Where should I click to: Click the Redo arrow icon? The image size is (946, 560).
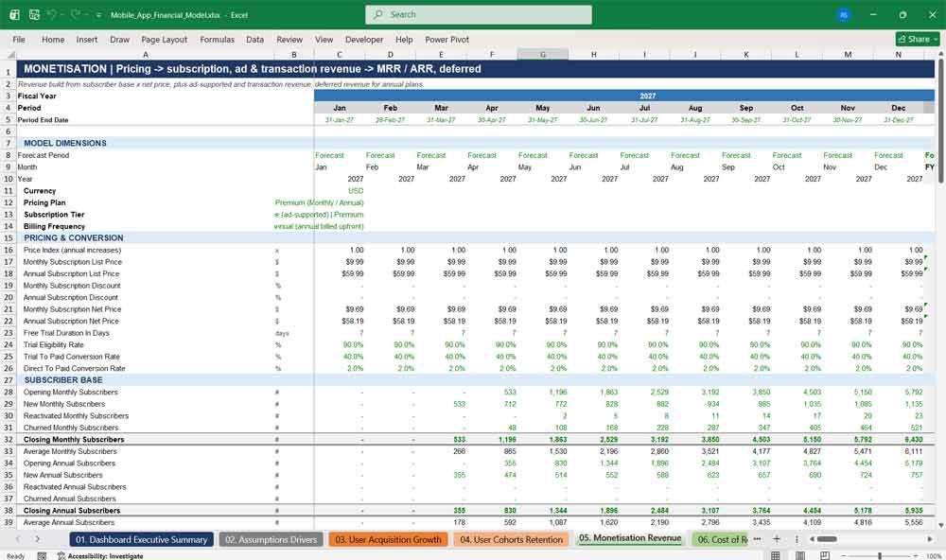[76, 14]
